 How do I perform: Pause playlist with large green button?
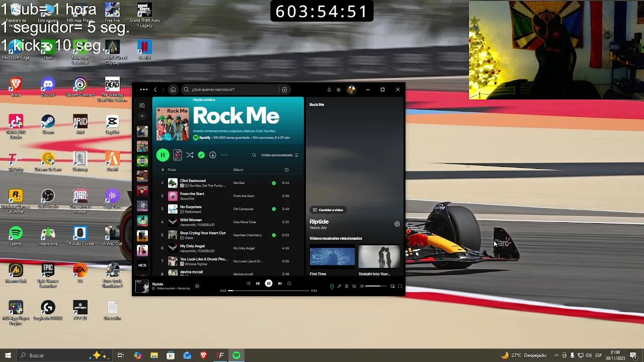(x=163, y=155)
